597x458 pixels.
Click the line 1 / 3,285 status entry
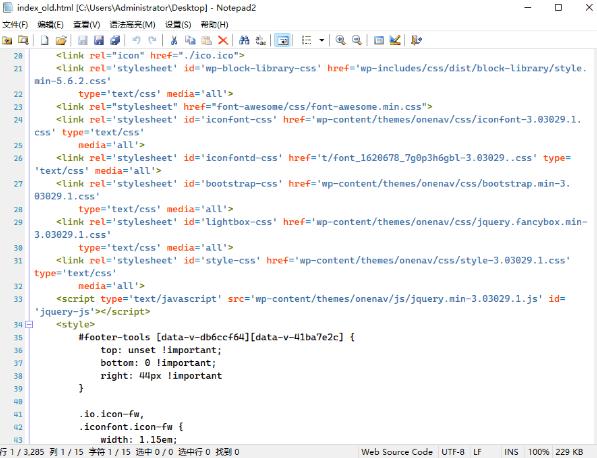pyautogui.click(x=22, y=452)
